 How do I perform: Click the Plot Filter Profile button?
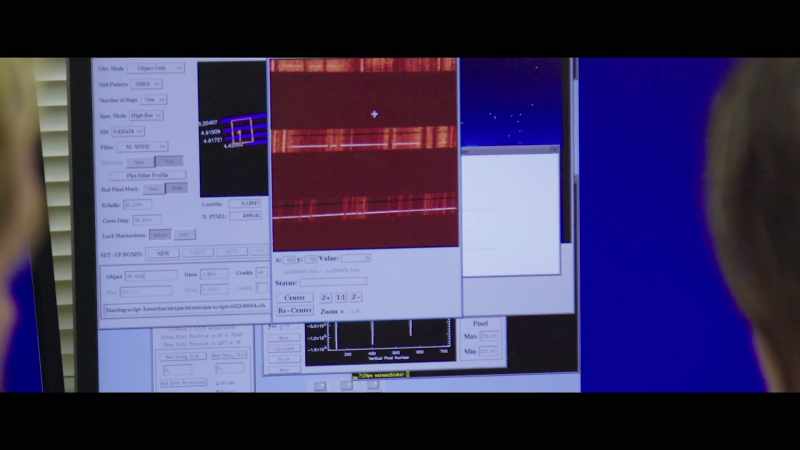coord(147,175)
